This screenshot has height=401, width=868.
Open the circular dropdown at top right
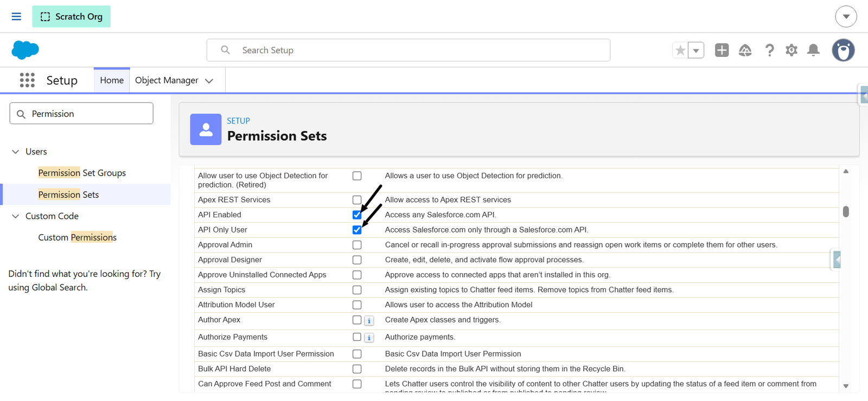point(846,16)
